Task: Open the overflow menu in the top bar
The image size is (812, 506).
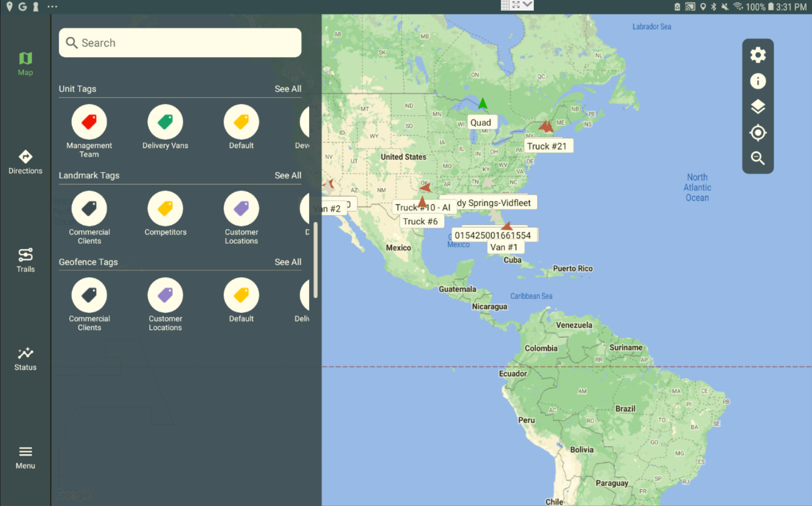Action: click(x=52, y=7)
